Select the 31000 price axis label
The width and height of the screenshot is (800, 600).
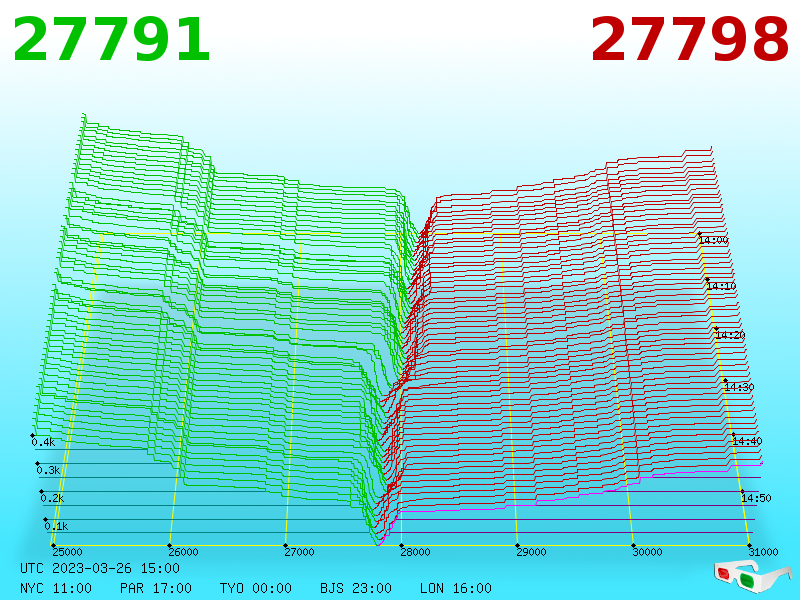[x=763, y=552]
